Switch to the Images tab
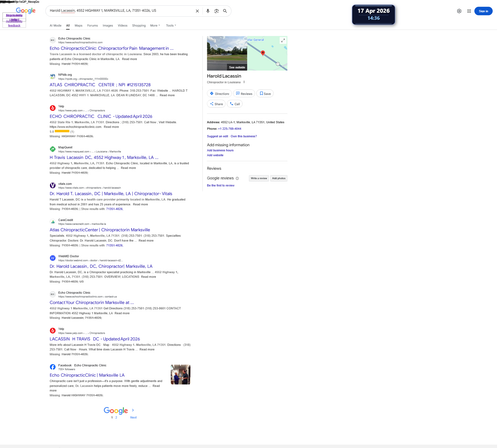This screenshot has width=500, height=448. click(108, 25)
